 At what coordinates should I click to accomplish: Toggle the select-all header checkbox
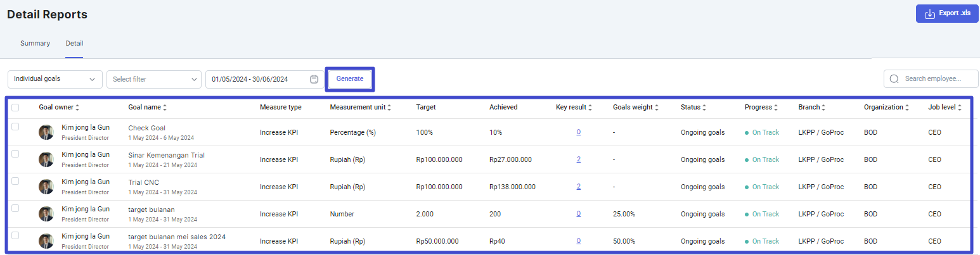15,108
